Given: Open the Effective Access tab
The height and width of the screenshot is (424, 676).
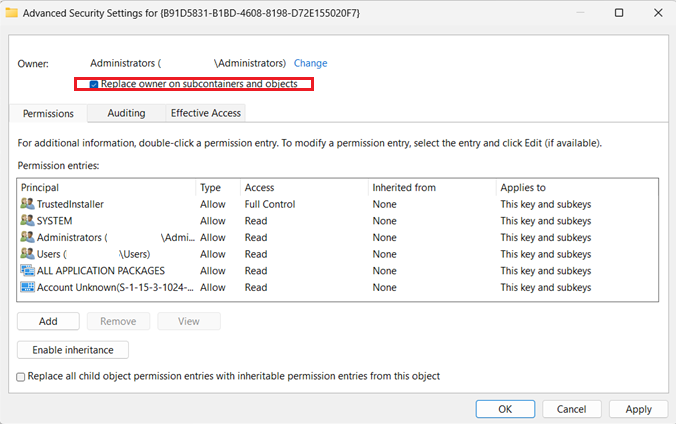Looking at the screenshot, I should click(x=206, y=113).
